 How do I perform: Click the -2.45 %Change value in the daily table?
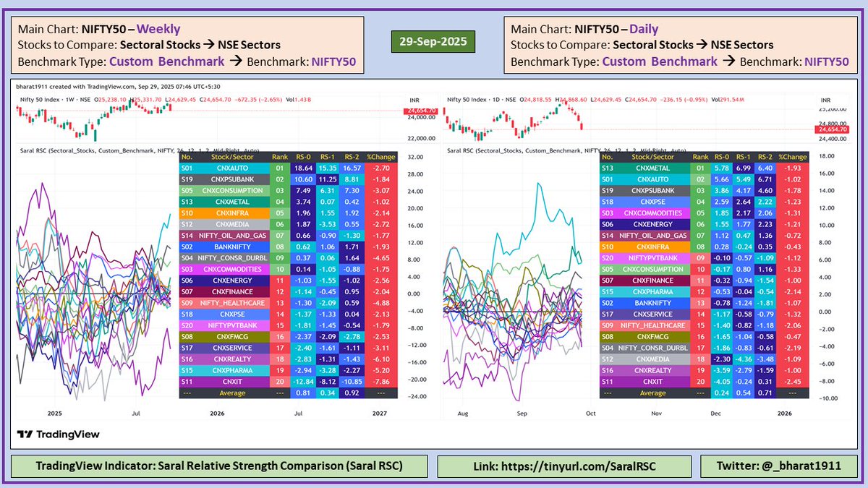click(x=794, y=381)
